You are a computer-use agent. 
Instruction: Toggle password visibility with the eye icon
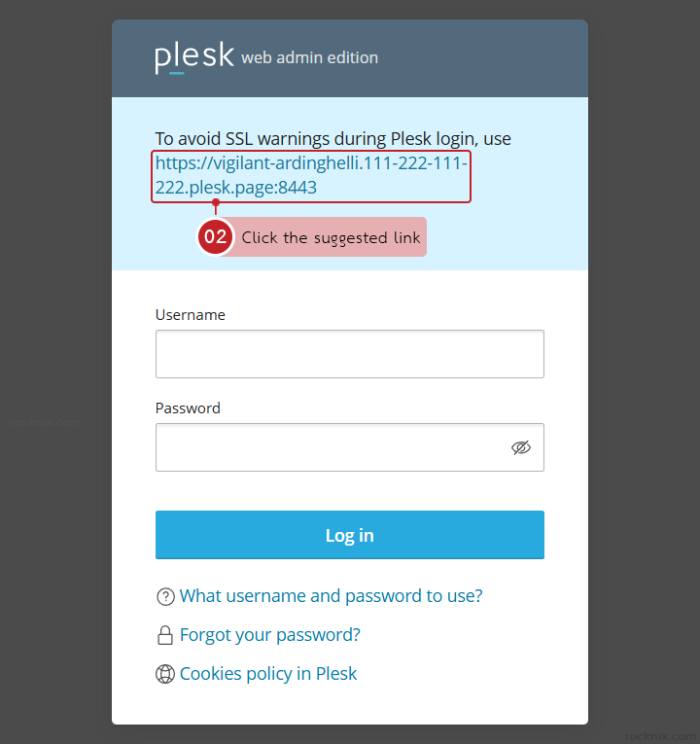pyautogui.click(x=521, y=447)
